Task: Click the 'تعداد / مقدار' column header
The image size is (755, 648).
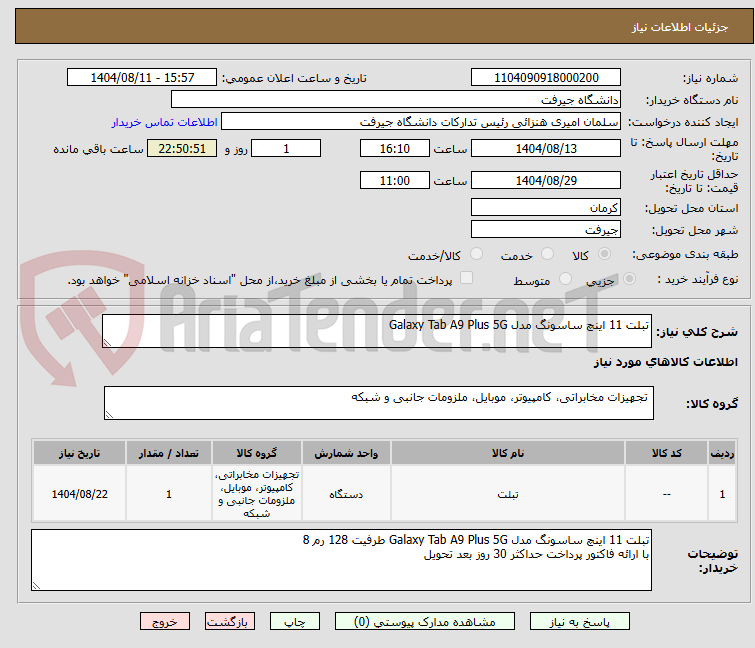Action: (x=169, y=453)
